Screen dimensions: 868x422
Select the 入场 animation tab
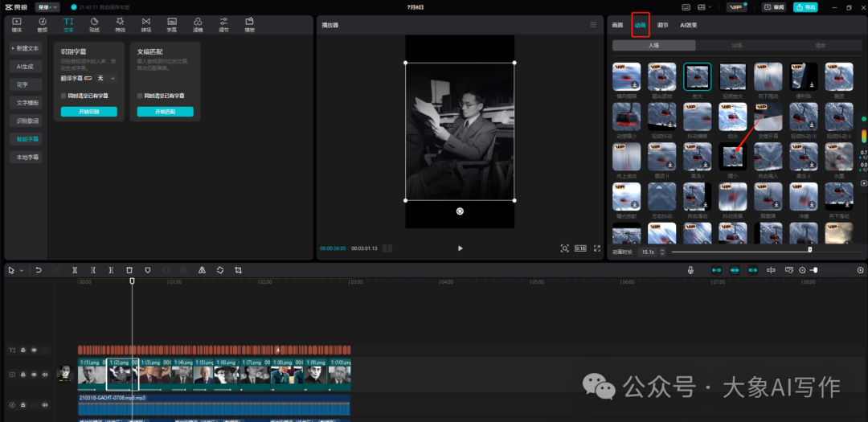point(653,46)
